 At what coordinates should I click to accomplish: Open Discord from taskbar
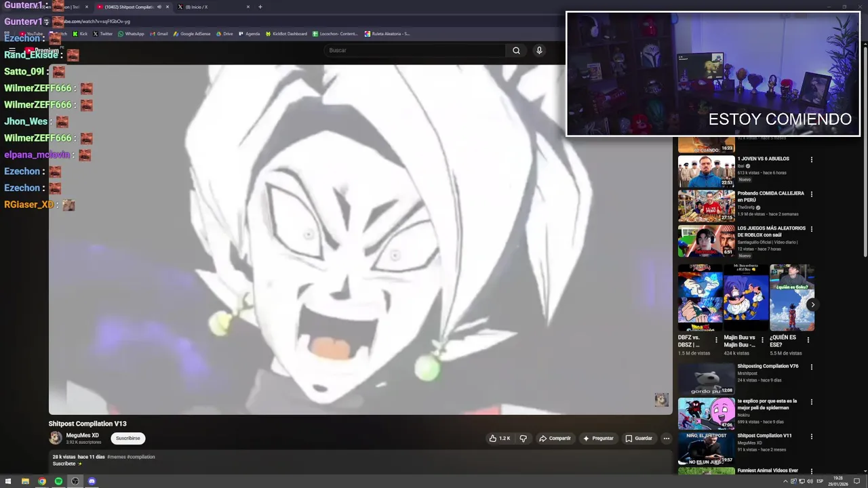[x=92, y=481]
